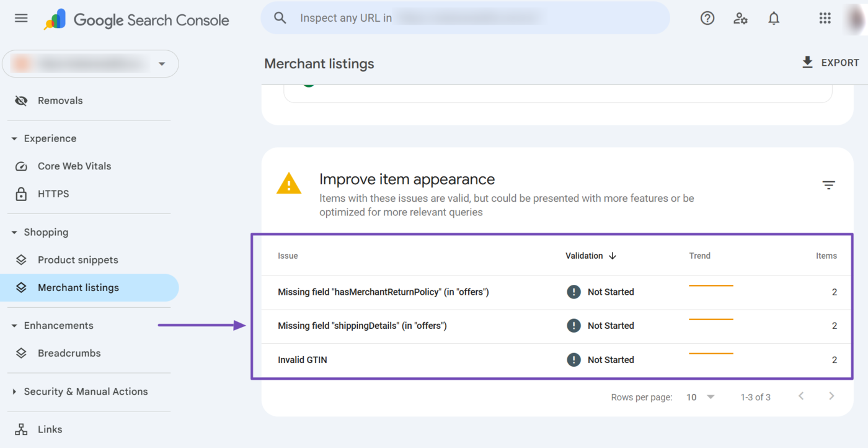Open the user settings icon

740,18
